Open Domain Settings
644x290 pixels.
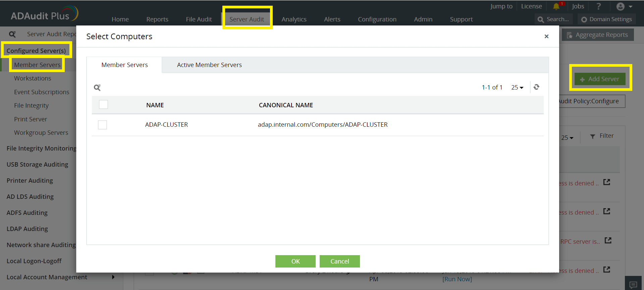click(x=606, y=19)
